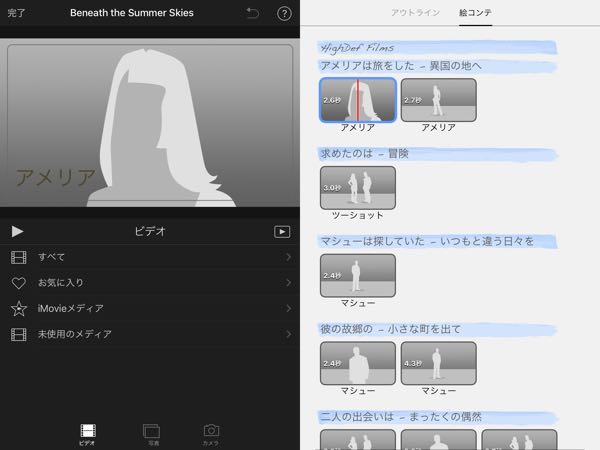The image size is (600, 450).
Task: Click the red playhead in the アメリア clip
Action: pyautogui.click(x=358, y=100)
